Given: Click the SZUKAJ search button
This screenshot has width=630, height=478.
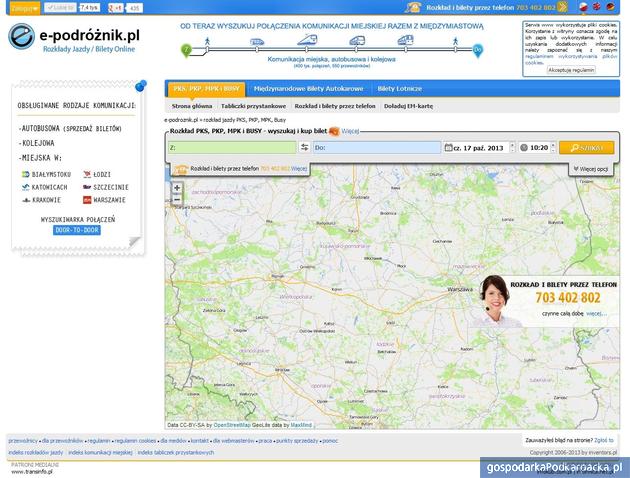Looking at the screenshot, I should tap(587, 148).
